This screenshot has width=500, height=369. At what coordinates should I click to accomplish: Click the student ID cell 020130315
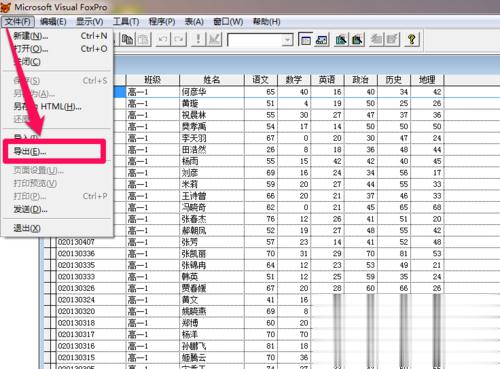click(x=90, y=357)
